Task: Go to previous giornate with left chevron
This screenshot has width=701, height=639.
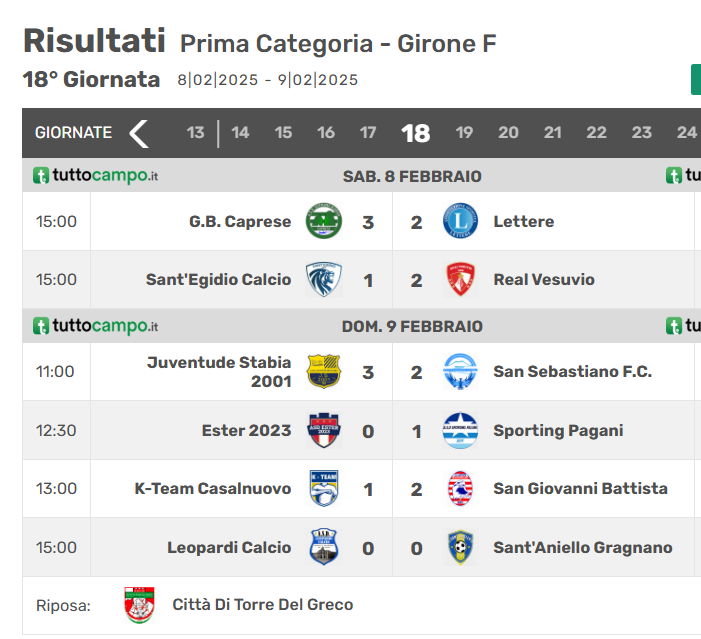Action: click(x=139, y=133)
